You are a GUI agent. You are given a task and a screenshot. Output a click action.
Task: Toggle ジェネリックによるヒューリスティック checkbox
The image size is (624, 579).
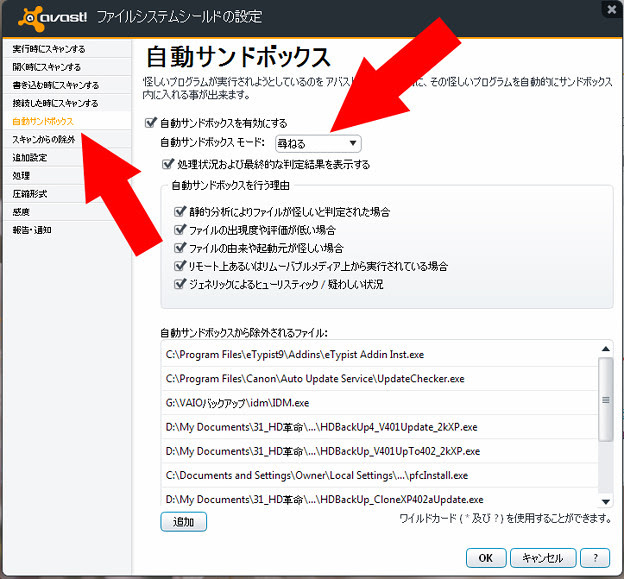coord(180,284)
